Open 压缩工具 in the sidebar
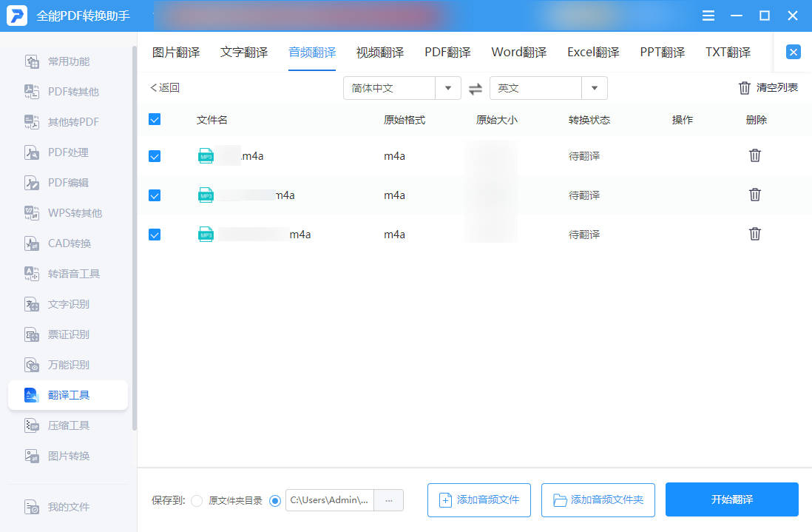Image resolution: width=812 pixels, height=532 pixels. pyautogui.click(x=68, y=425)
